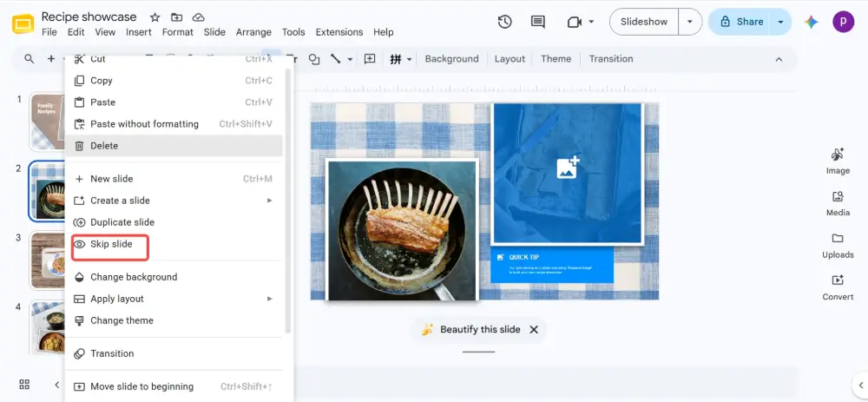868x402 pixels.
Task: Expand the grid icon dropdown arrow
Action: (409, 59)
